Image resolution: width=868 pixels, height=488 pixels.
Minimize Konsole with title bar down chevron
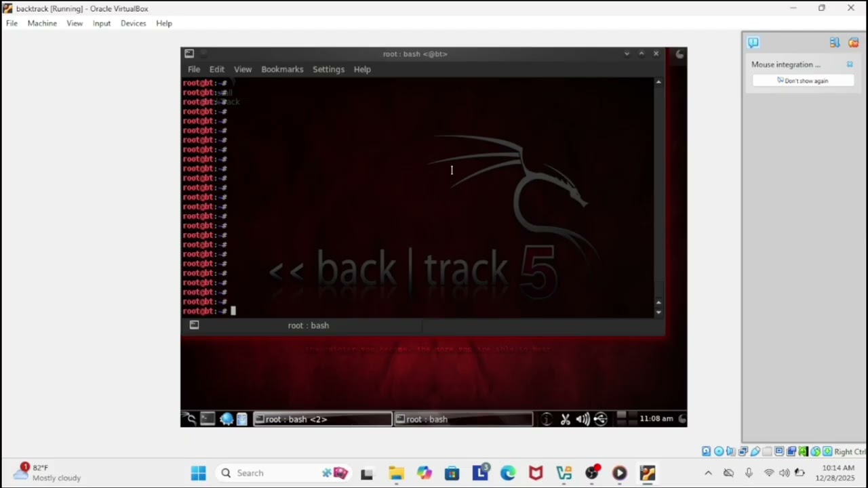click(627, 54)
